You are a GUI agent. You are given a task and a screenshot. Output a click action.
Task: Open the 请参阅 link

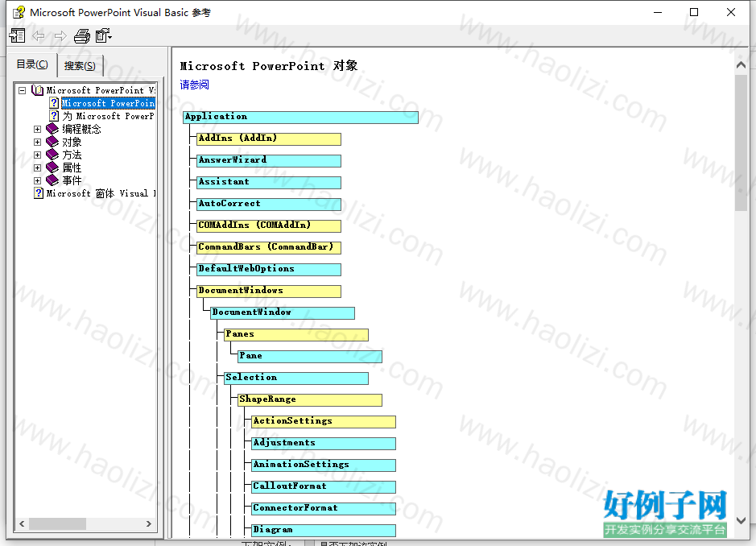point(194,85)
